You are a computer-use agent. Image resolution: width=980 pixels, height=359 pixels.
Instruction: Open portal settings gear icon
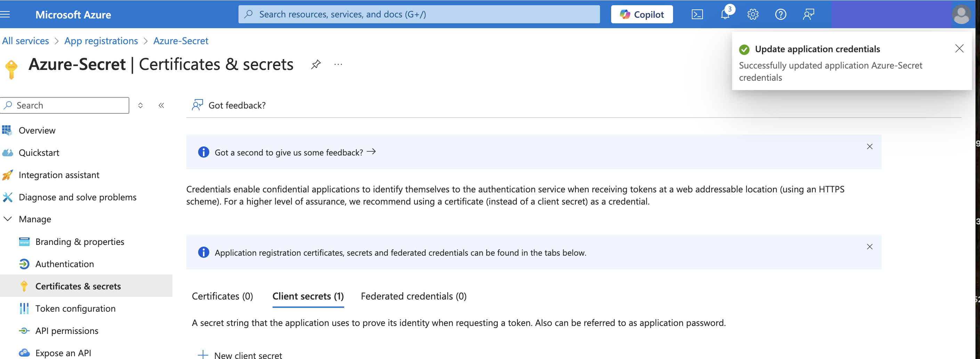(x=753, y=15)
